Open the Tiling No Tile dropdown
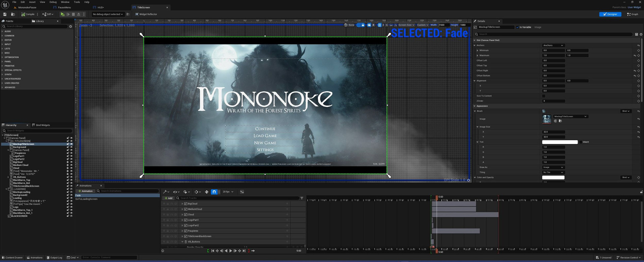This screenshot has height=262, width=644. tap(553, 172)
